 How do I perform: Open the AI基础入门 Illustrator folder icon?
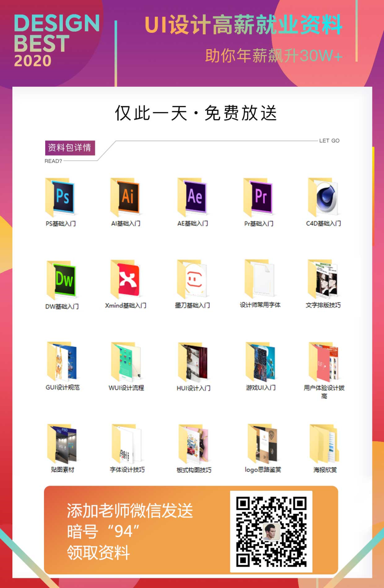[125, 198]
